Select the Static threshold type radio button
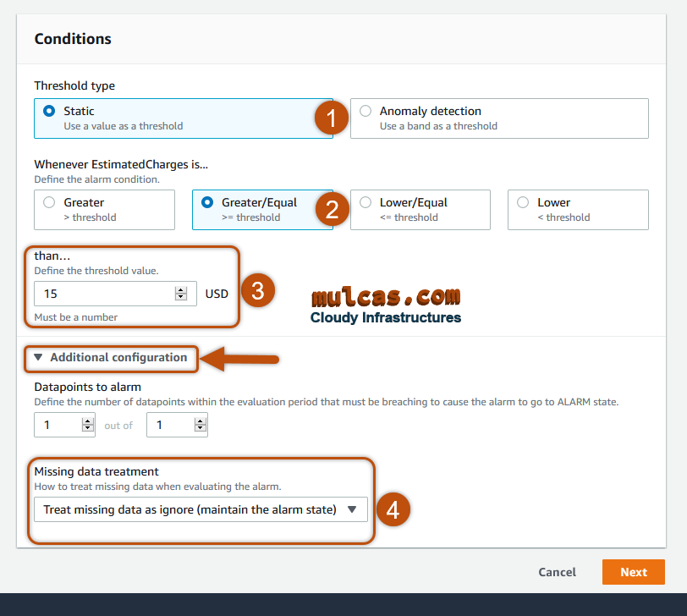The width and height of the screenshot is (687, 616). coord(49,111)
